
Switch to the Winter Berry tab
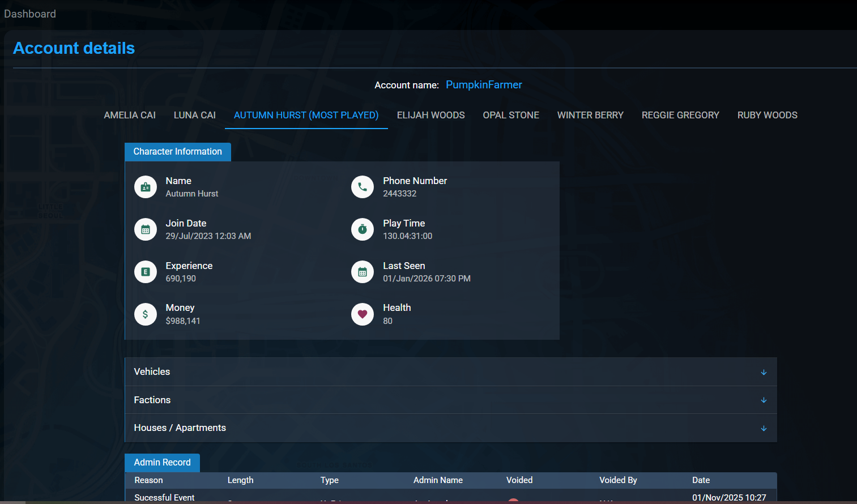590,115
